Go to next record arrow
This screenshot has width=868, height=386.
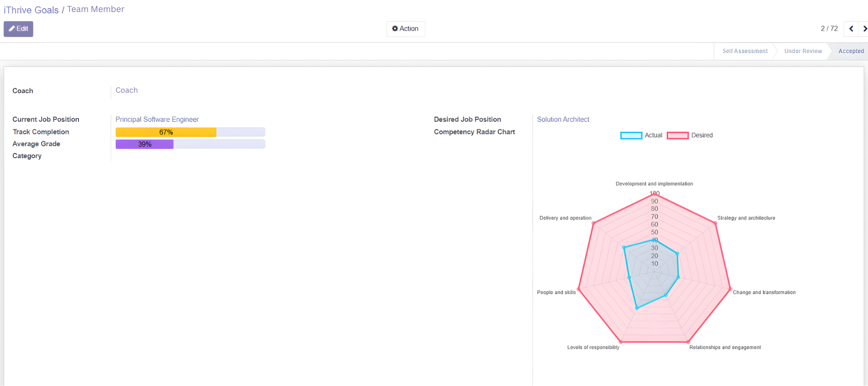point(864,29)
